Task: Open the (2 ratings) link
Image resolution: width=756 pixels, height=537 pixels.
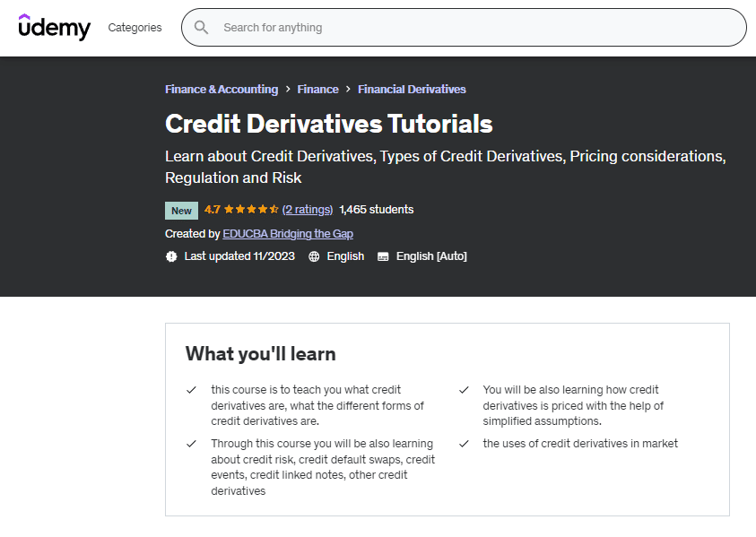Action: [x=308, y=209]
